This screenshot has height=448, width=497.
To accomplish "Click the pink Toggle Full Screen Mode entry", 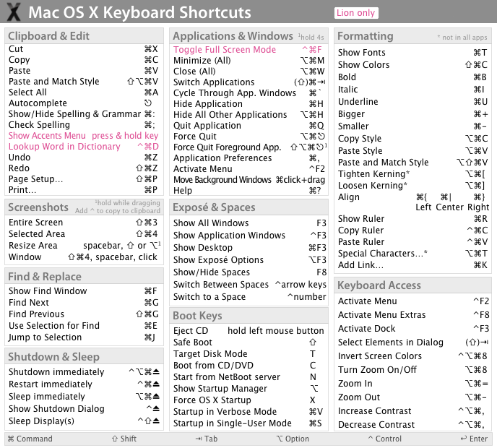I will pos(225,50).
